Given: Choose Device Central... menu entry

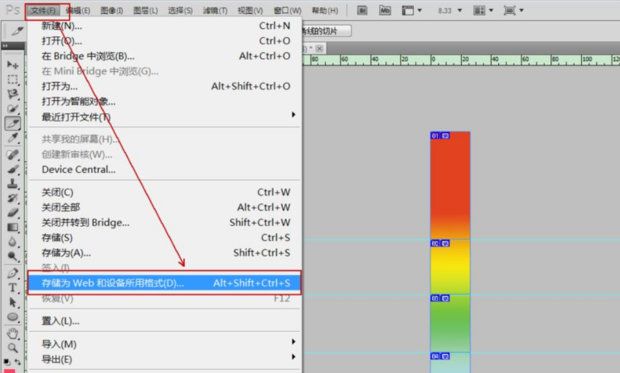Looking at the screenshot, I should 164,170.
